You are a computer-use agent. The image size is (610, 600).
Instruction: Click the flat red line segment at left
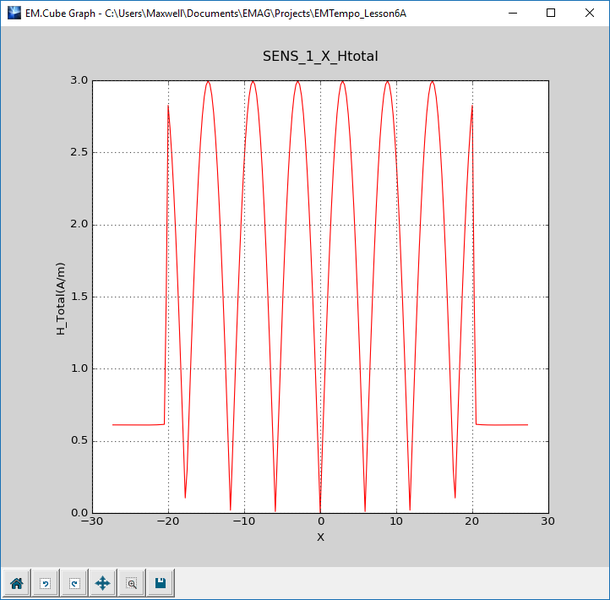click(x=138, y=425)
